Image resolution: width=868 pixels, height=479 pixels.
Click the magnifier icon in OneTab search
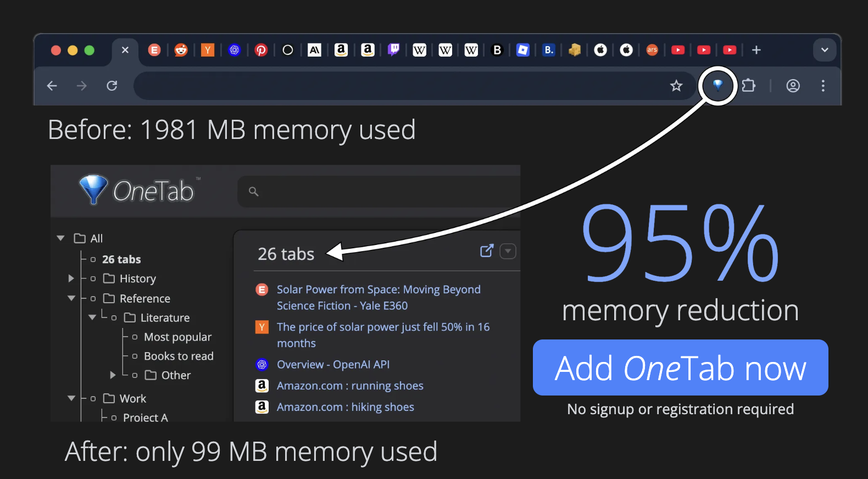coord(253,191)
